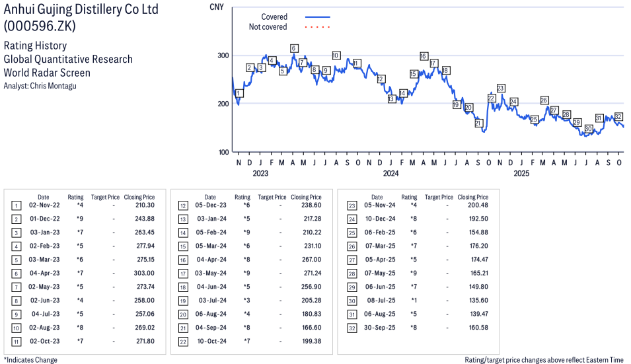Click the Analyst: Chris Montagu text
The image size is (631, 364).
40,86
